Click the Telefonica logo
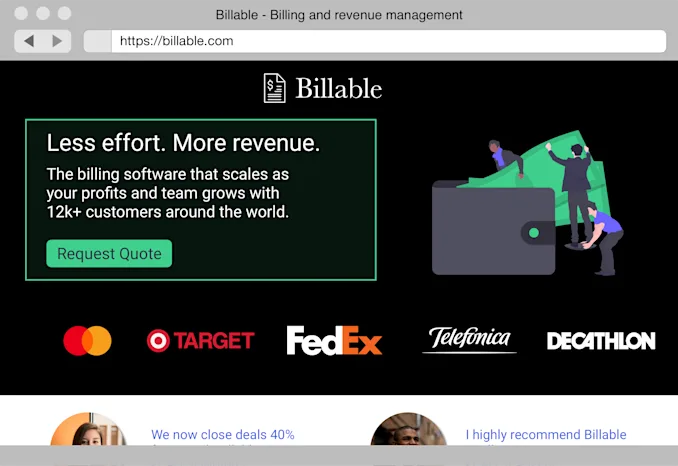This screenshot has height=466, width=678. tap(470, 340)
